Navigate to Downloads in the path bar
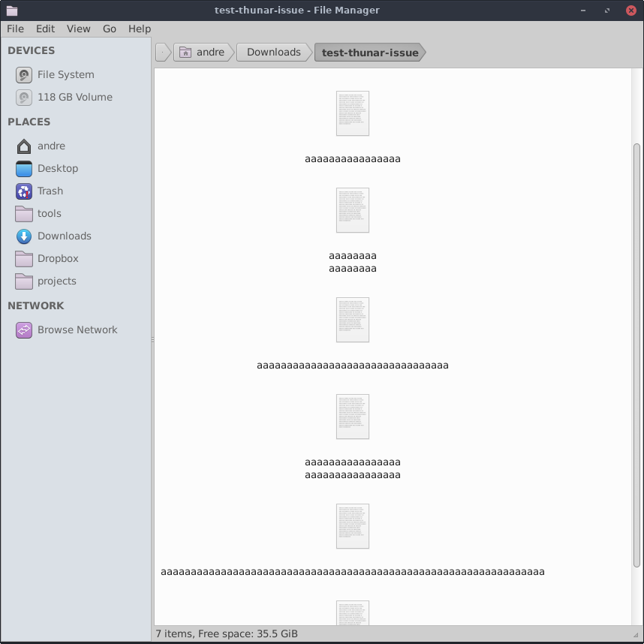 (x=273, y=53)
